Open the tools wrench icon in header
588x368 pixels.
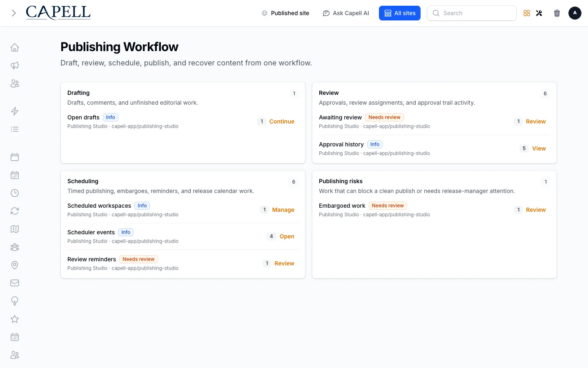(x=539, y=13)
